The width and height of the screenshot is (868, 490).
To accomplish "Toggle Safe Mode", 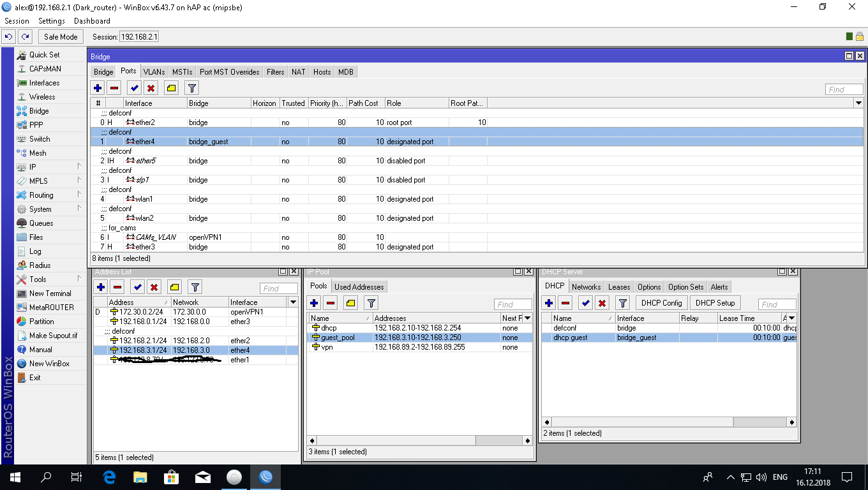I will pyautogui.click(x=61, y=37).
